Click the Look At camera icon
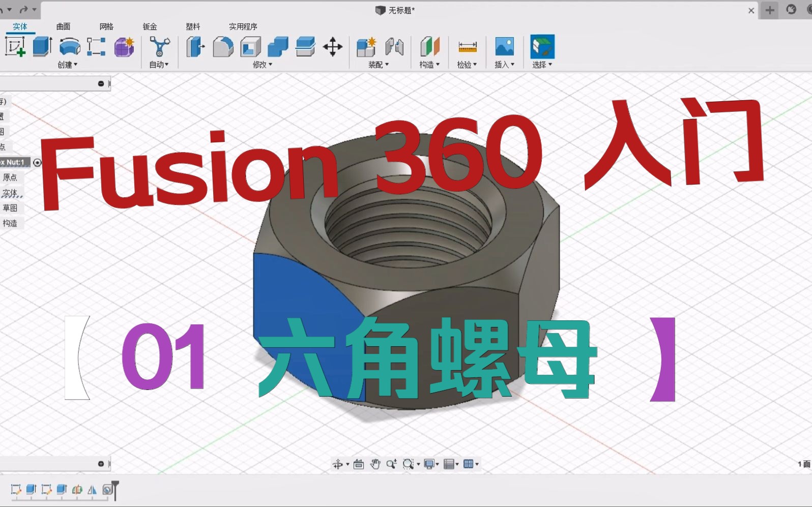The image size is (812, 507). (359, 464)
